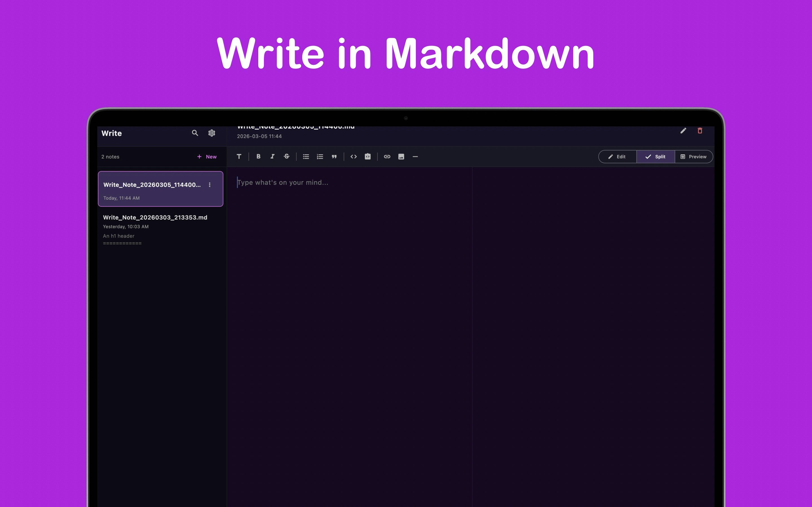This screenshot has height=507, width=812.
Task: Insert a numbered list
Action: [320, 157]
